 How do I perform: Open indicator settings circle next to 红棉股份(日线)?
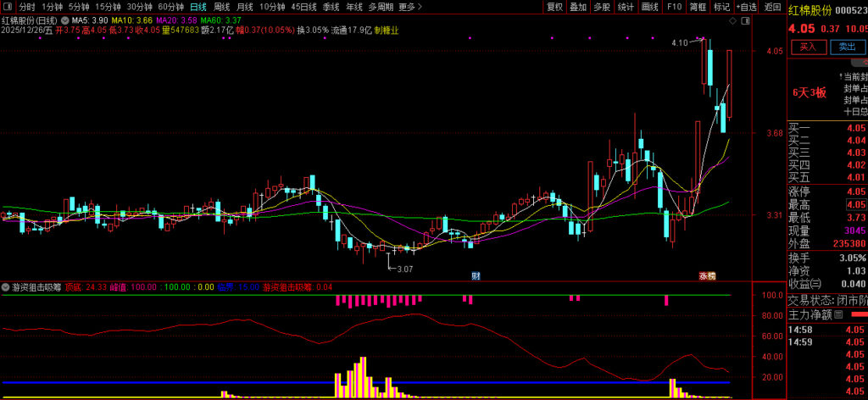point(66,19)
